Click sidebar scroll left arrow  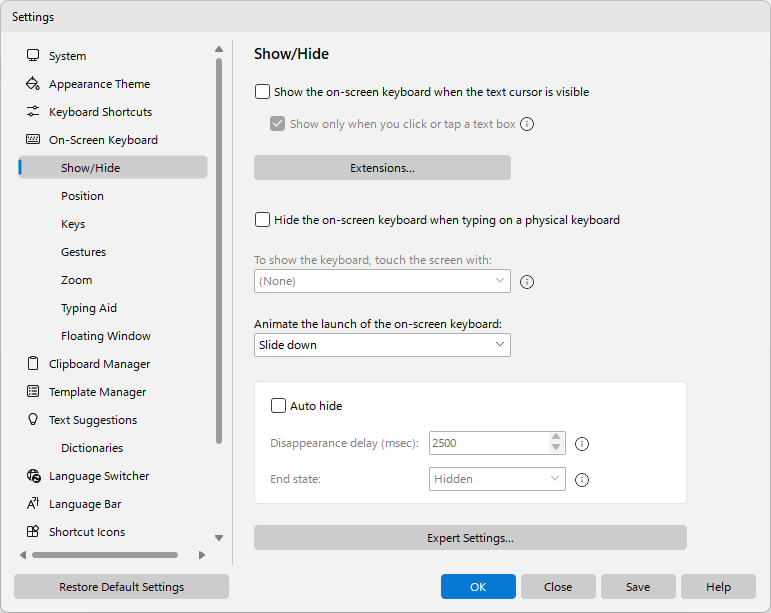coord(23,555)
